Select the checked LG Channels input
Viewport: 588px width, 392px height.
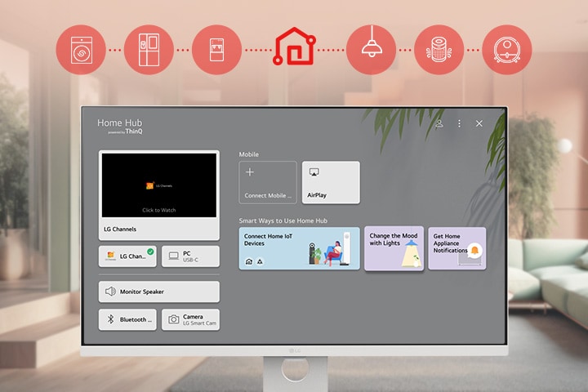(x=127, y=256)
